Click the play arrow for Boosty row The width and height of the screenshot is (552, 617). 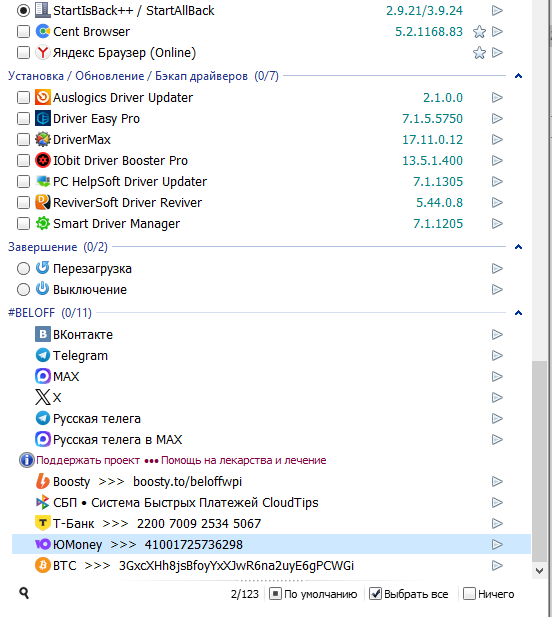tap(497, 481)
